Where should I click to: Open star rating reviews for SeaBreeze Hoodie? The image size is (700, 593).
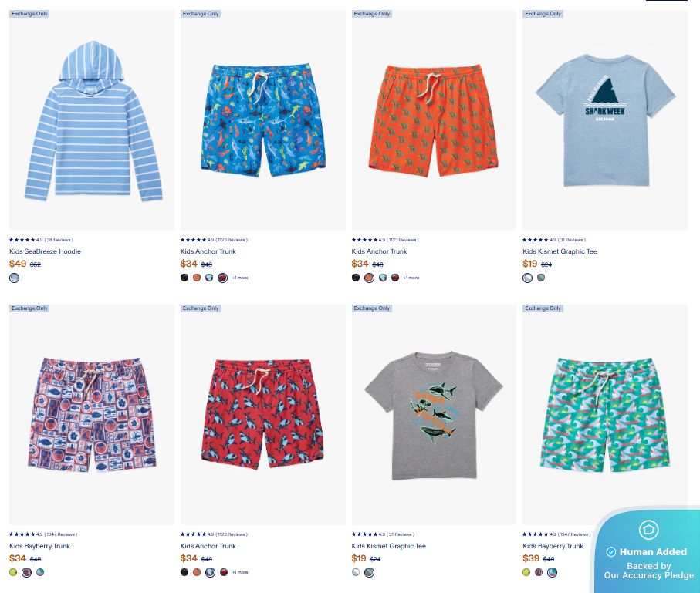pos(41,240)
